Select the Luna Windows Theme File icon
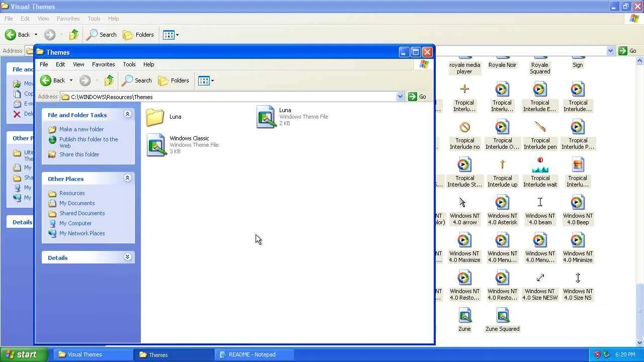 (x=266, y=117)
